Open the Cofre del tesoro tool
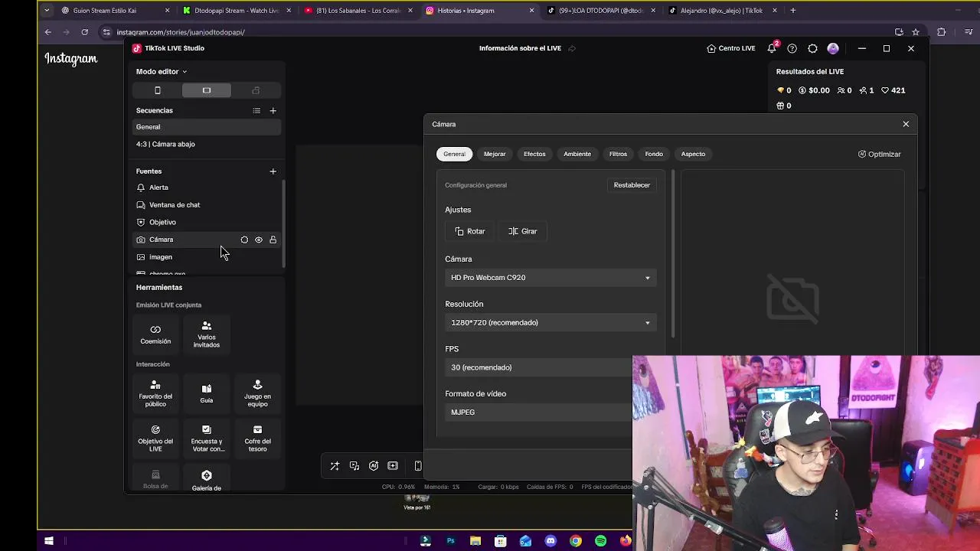 point(257,439)
